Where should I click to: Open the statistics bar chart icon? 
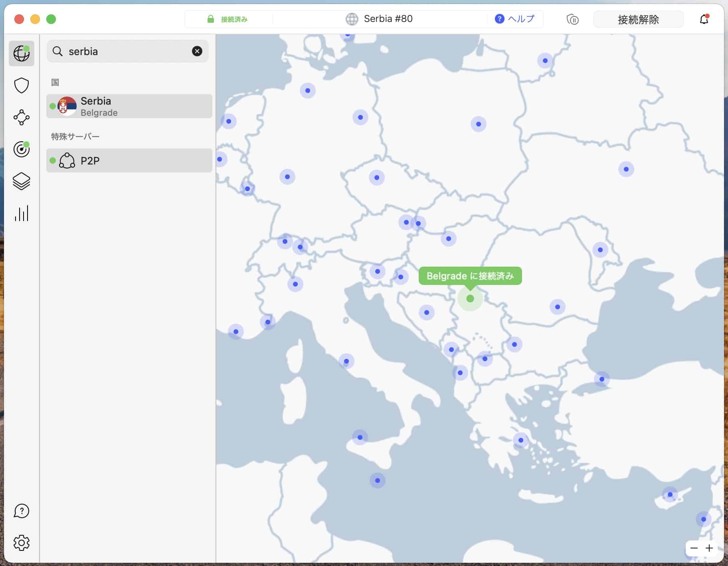22,213
